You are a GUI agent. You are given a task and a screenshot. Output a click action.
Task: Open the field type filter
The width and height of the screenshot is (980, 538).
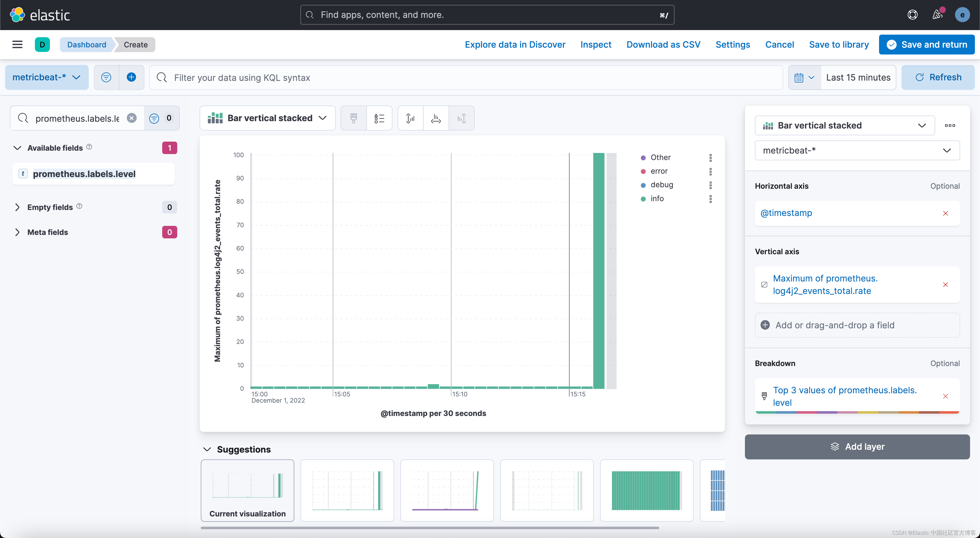point(161,118)
